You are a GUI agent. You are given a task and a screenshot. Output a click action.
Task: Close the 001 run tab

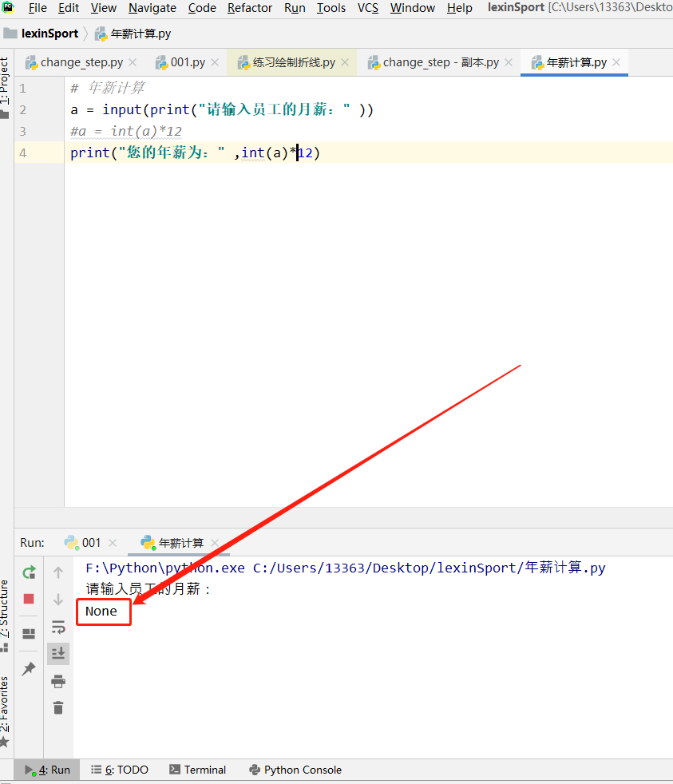point(113,543)
